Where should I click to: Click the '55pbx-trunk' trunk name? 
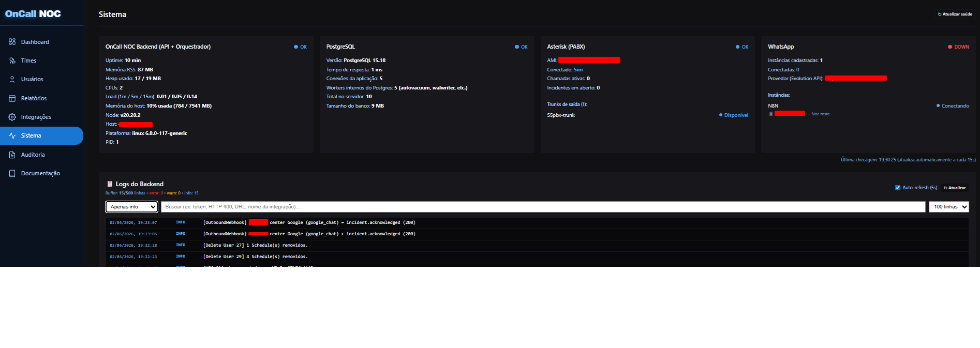tap(561, 115)
